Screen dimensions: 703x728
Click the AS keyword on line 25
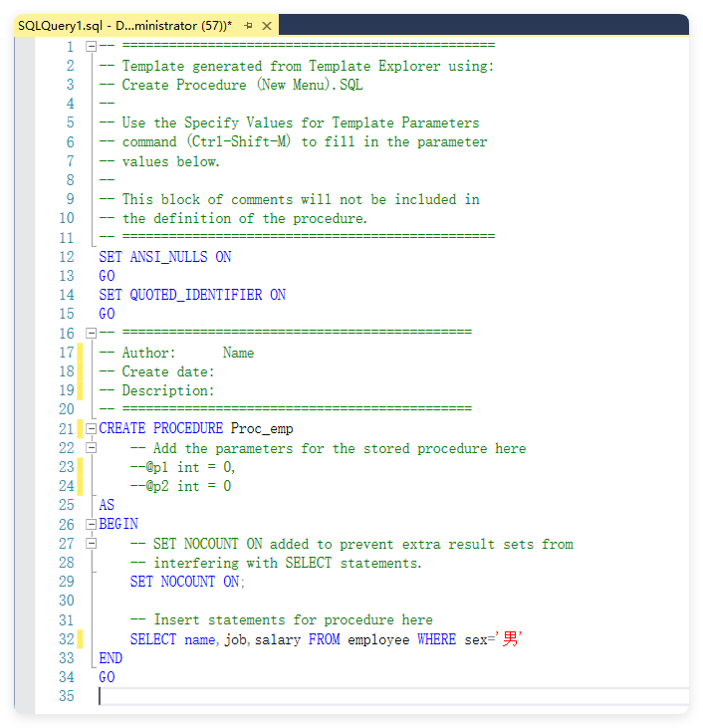pyautogui.click(x=107, y=505)
